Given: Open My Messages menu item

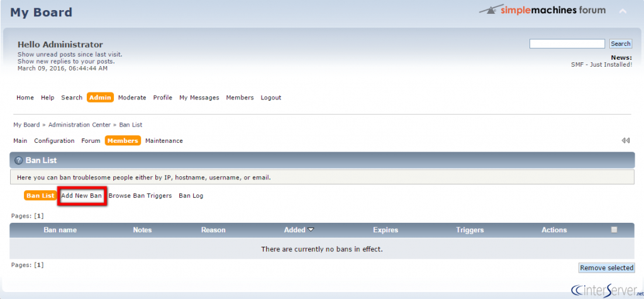Looking at the screenshot, I should [x=199, y=98].
